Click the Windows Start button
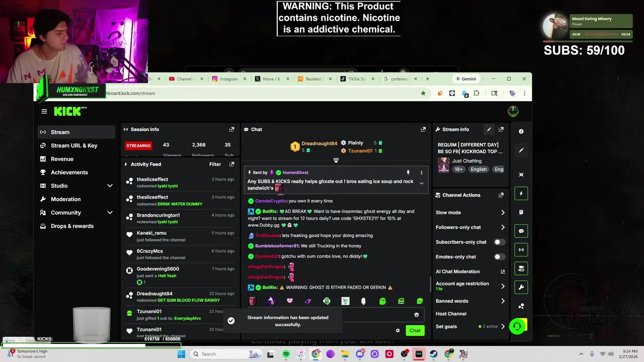Viewport: 644px width, 362px height. pyautogui.click(x=181, y=354)
